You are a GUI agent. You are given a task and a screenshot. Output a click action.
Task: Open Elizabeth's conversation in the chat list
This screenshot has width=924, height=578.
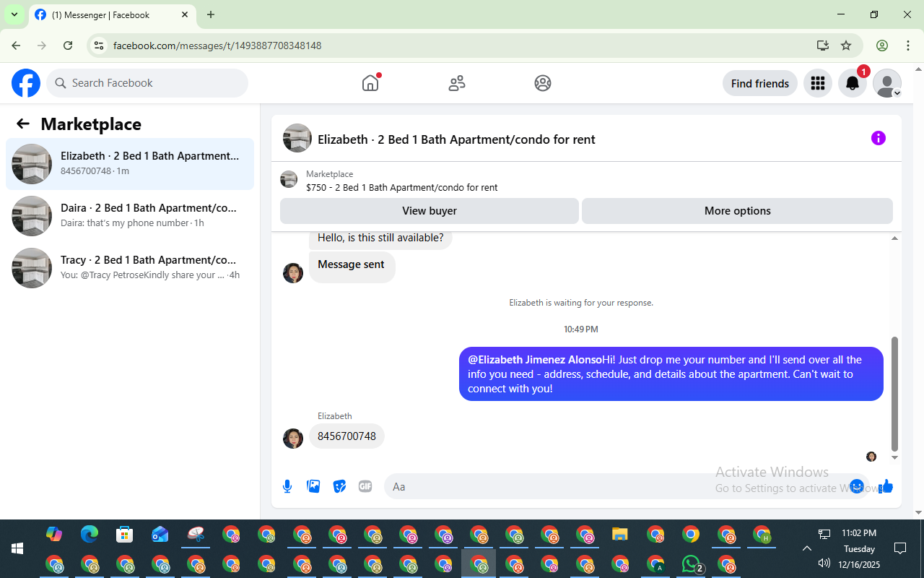(x=130, y=164)
